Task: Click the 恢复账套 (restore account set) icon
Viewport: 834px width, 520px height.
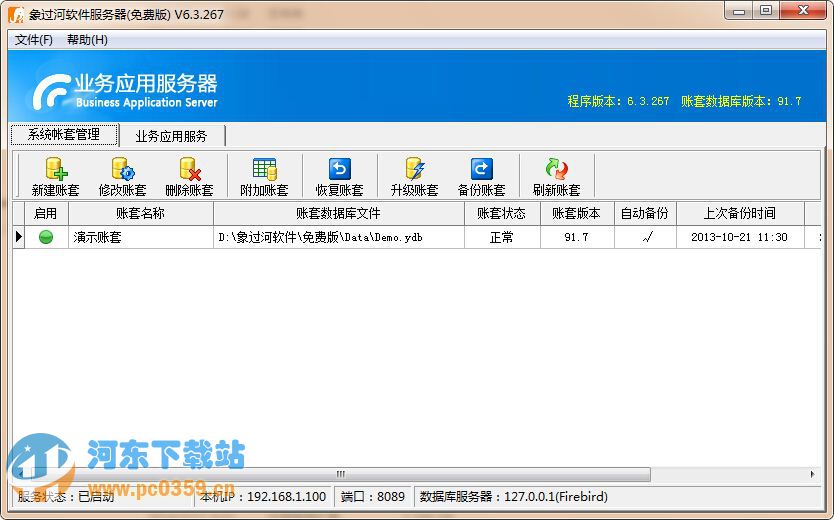Action: pyautogui.click(x=339, y=169)
